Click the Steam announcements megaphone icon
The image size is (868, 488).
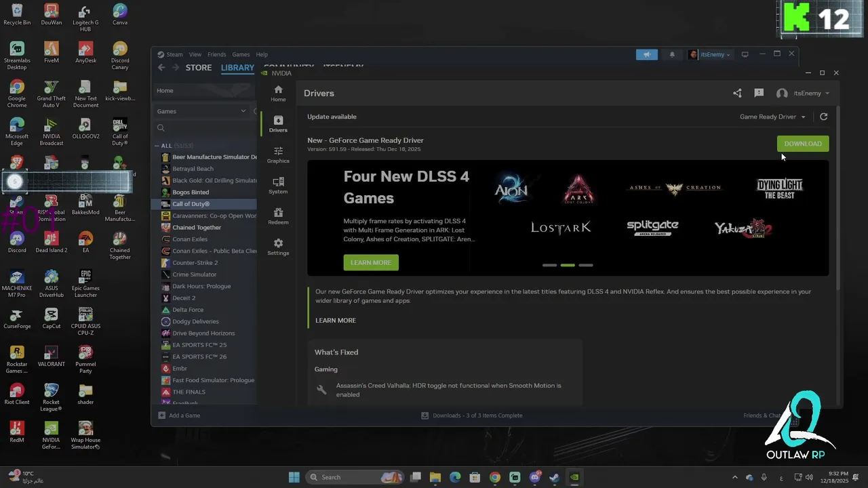pyautogui.click(x=646, y=54)
